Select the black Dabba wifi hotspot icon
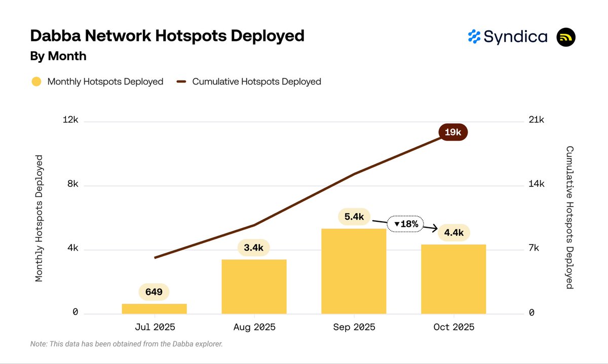This screenshot has width=608, height=364. pos(566,36)
